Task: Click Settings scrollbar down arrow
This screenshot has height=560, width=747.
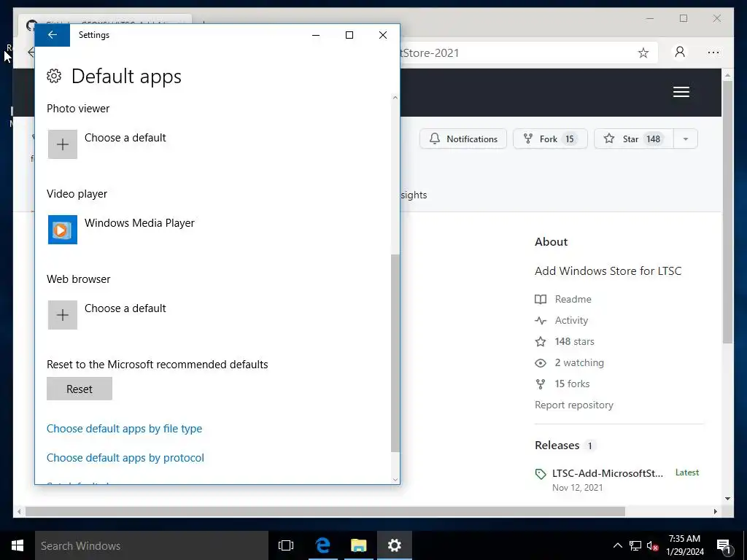Action: (395, 480)
